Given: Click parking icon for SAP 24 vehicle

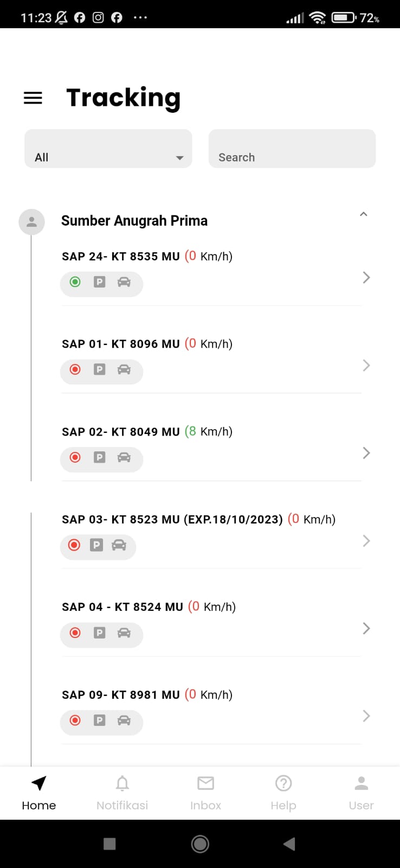Looking at the screenshot, I should (x=99, y=282).
